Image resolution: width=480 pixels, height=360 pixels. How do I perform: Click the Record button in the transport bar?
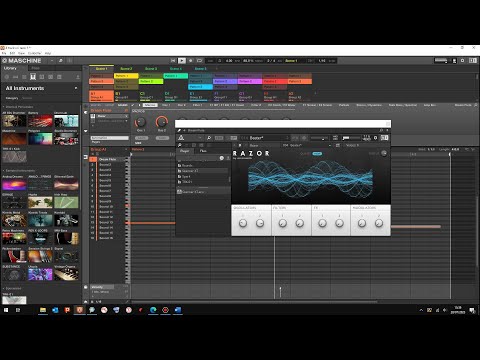pyautogui.click(x=191, y=60)
